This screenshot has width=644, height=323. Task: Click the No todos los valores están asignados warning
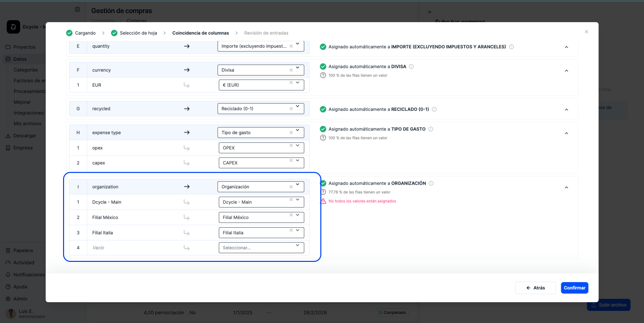coord(362,201)
